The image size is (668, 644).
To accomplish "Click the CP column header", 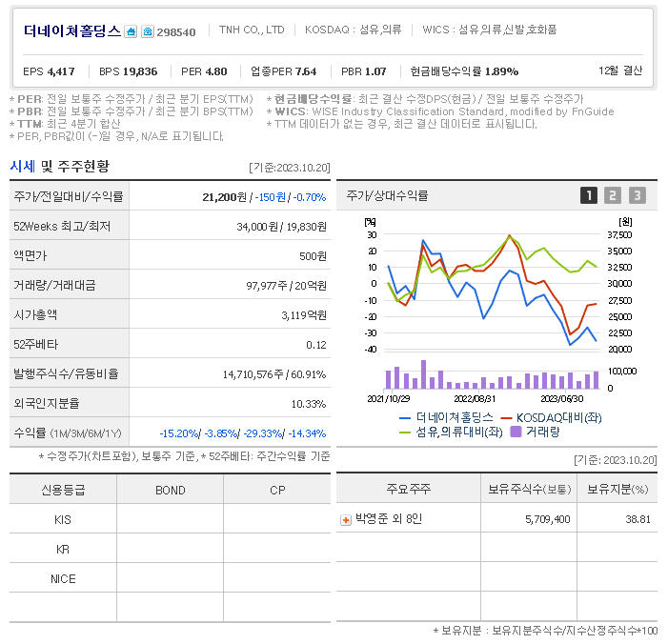I will [x=277, y=490].
